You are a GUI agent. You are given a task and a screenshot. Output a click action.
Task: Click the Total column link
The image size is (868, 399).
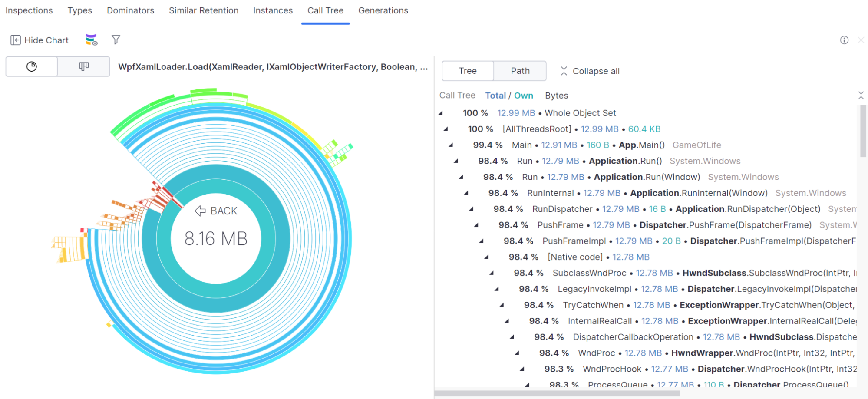495,96
